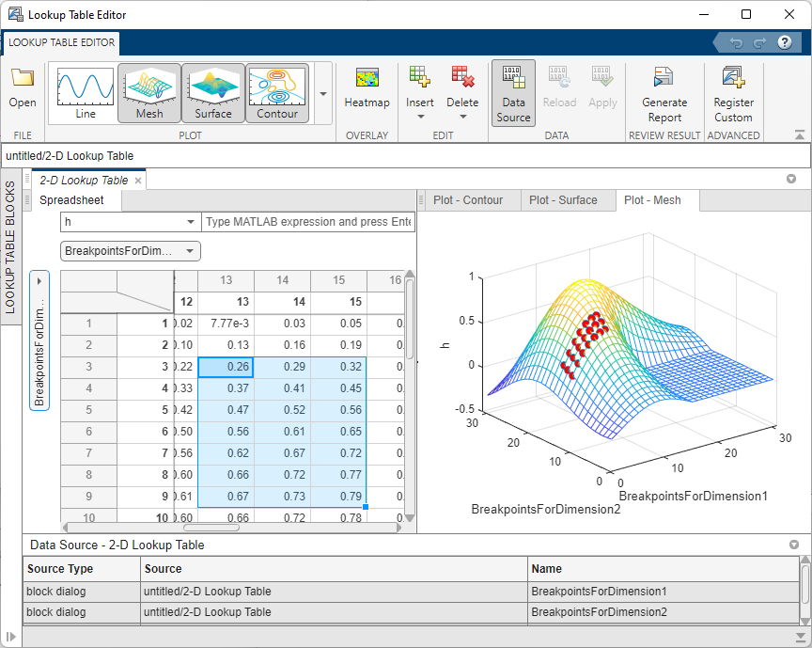Click the Undo arrow
This screenshot has width=812, height=648.
736,43
